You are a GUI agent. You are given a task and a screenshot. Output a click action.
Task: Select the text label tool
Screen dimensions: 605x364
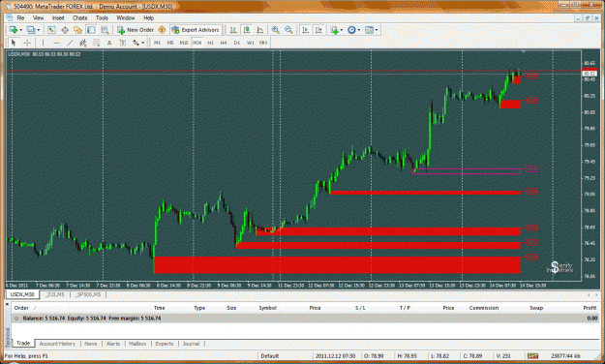[123, 43]
